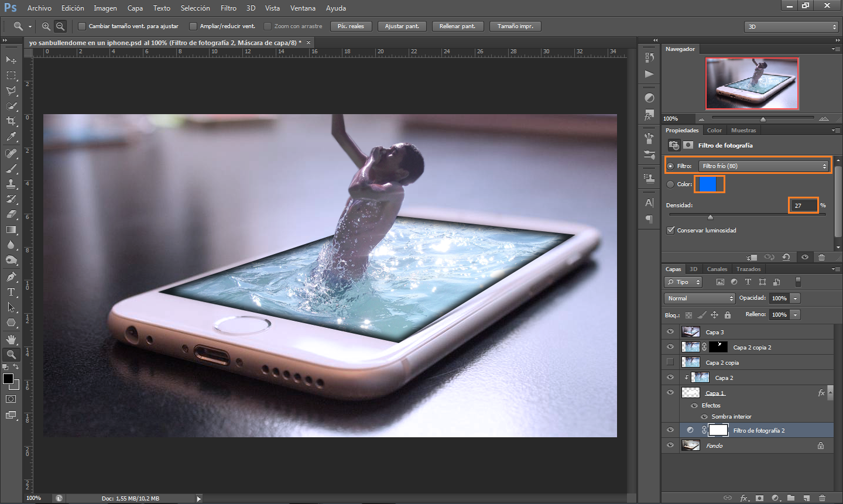The image size is (843, 504).
Task: Open the 'Normal' blend mode dropdown
Action: (700, 299)
